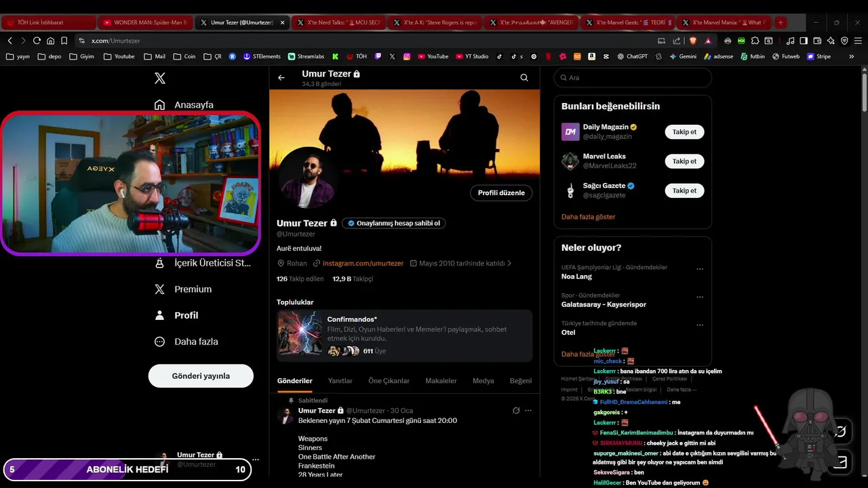Open the Stripe bookmark
The height and width of the screenshot is (488, 868).
click(x=818, y=56)
